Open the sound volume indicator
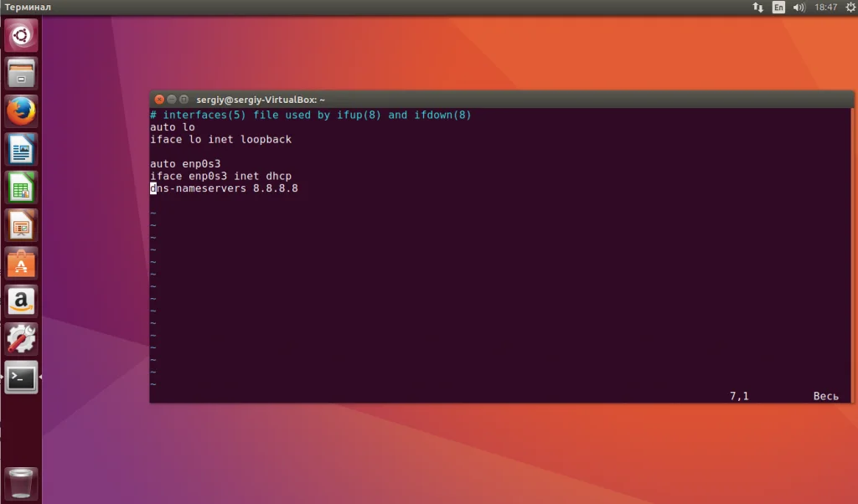The image size is (858, 504). (799, 7)
